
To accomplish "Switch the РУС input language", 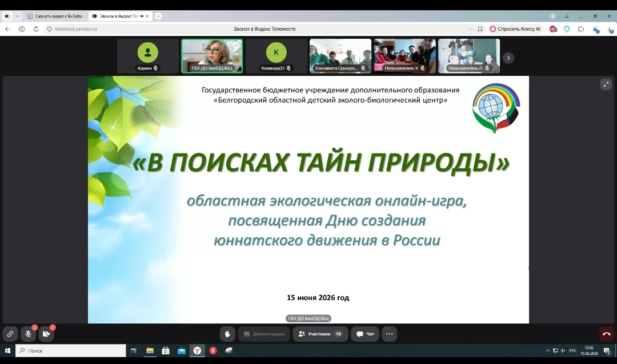I will click(573, 350).
